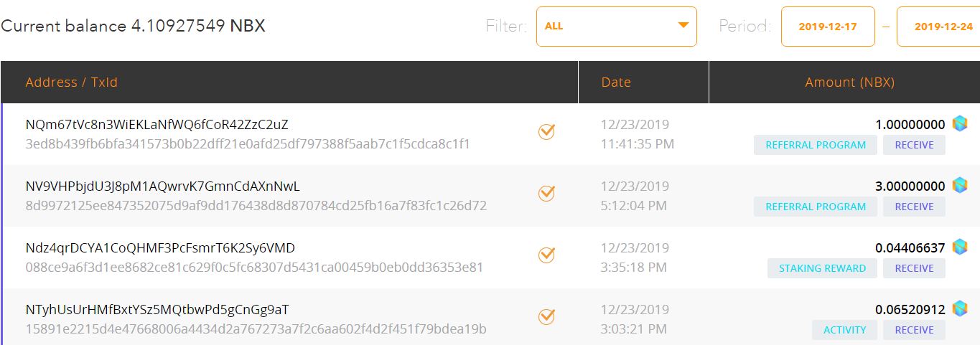Sort by Date column header
The height and width of the screenshot is (345, 980).
pyautogui.click(x=616, y=82)
